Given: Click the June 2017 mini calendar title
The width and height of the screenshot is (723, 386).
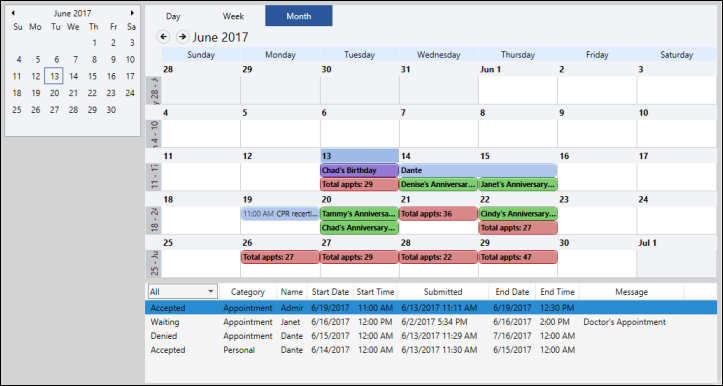Looking at the screenshot, I should point(72,13).
